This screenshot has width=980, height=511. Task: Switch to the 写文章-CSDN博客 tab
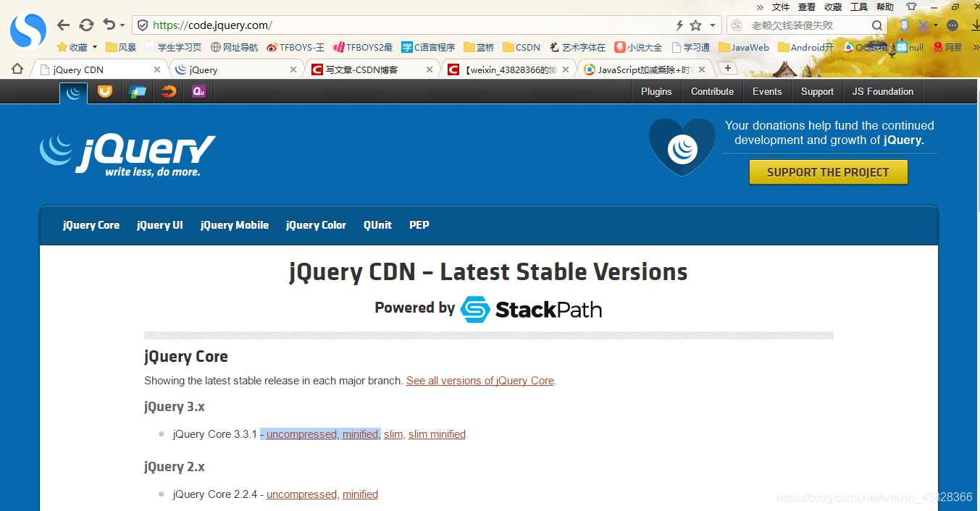pyautogui.click(x=374, y=69)
